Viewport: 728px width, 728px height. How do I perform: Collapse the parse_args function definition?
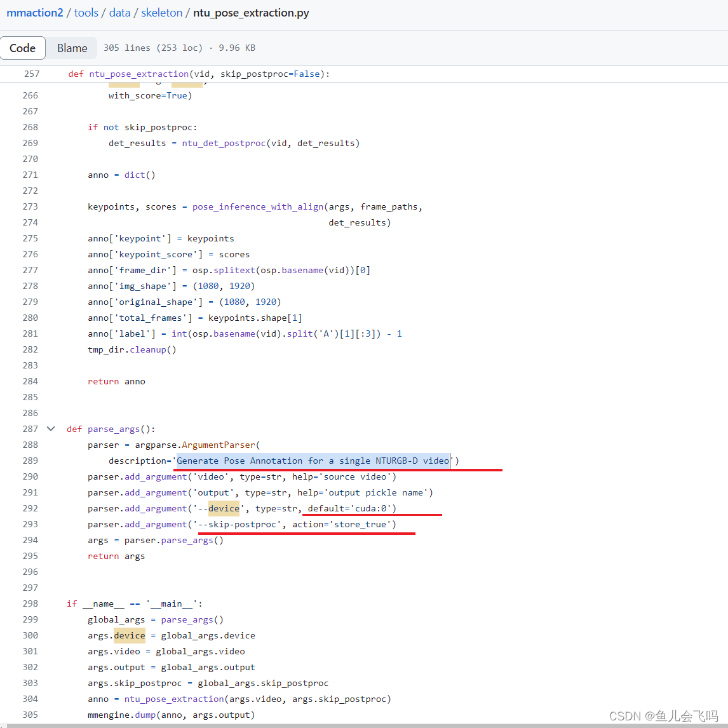pyautogui.click(x=51, y=429)
